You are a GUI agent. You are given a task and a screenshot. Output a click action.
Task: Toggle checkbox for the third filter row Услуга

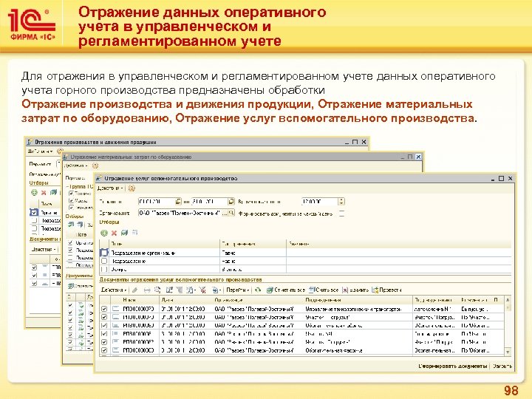[x=104, y=269]
